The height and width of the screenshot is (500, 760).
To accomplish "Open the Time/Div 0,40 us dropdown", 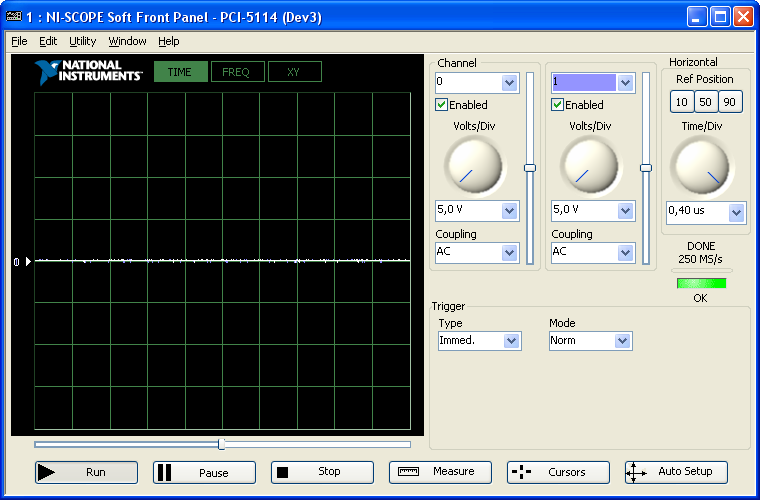I will [736, 213].
